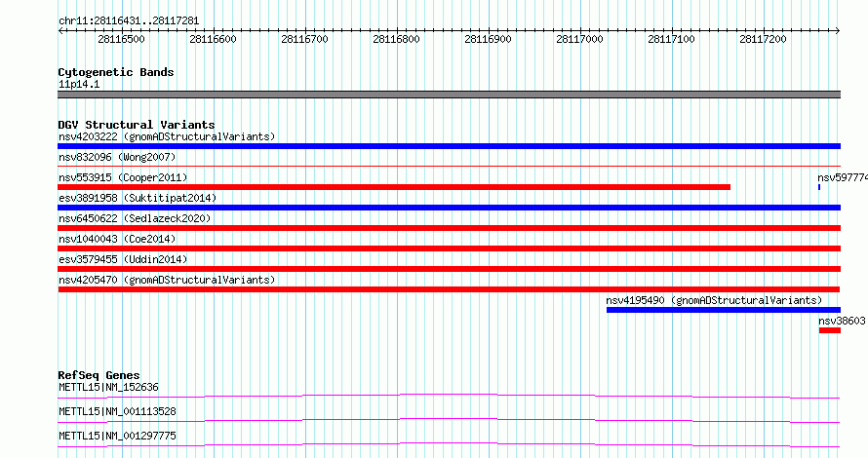Click the DGV Structural Variants heading
This screenshot has width=868, height=458.
(137, 125)
